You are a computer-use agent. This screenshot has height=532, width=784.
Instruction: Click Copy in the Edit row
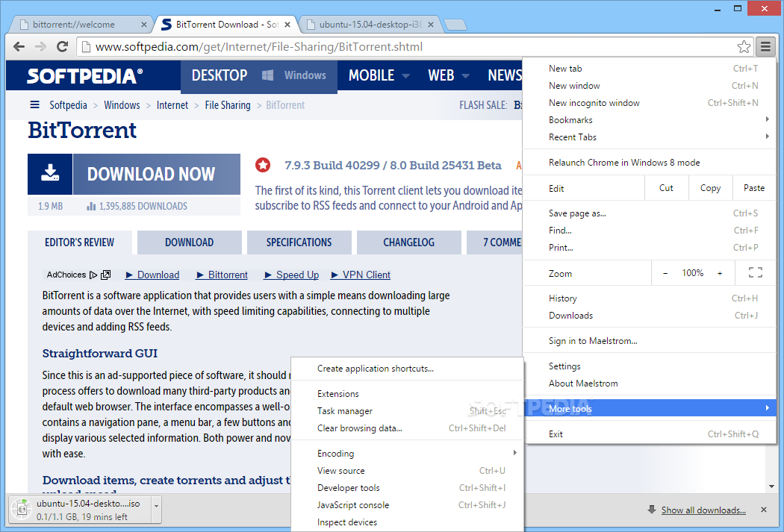[x=711, y=188]
